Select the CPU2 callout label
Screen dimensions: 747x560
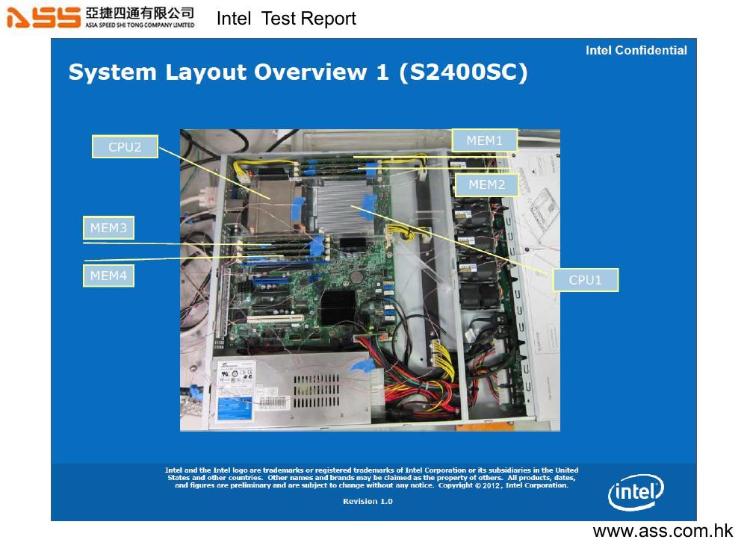tap(125, 147)
